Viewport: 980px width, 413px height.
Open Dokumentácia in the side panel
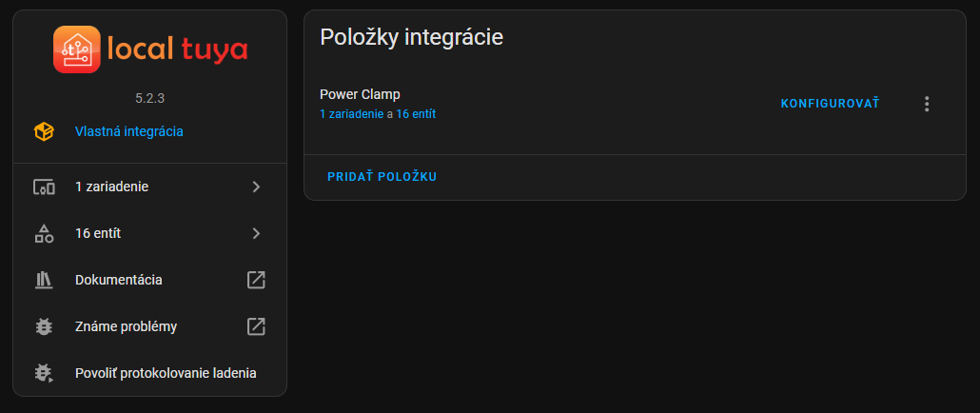(119, 280)
